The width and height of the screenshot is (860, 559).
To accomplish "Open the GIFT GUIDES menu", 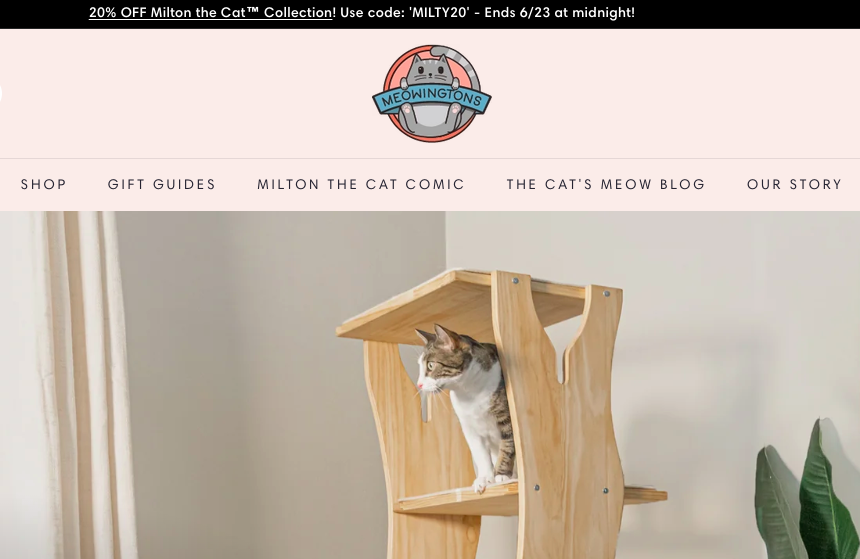I will pos(162,184).
